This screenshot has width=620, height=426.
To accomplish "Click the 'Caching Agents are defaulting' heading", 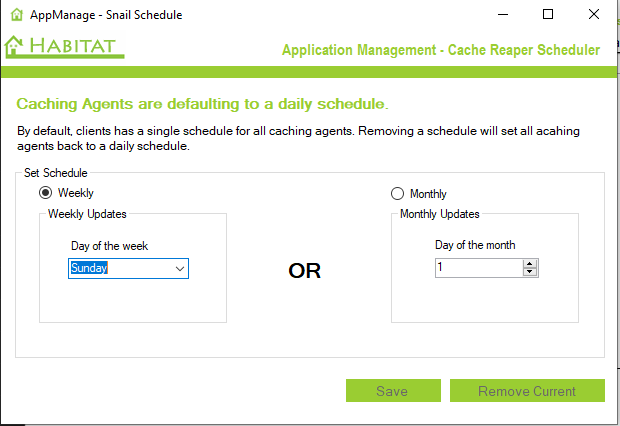I will click(x=202, y=104).
